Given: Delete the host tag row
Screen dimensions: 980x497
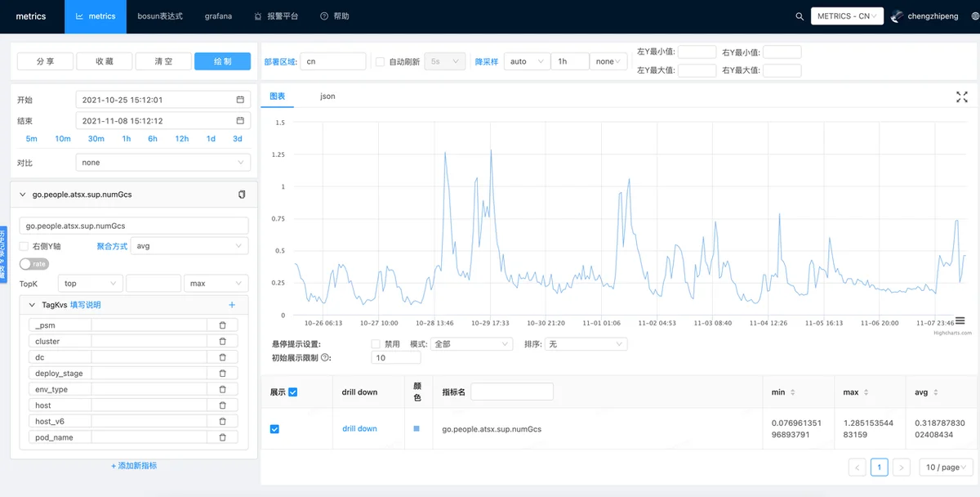Looking at the screenshot, I should pos(222,405).
